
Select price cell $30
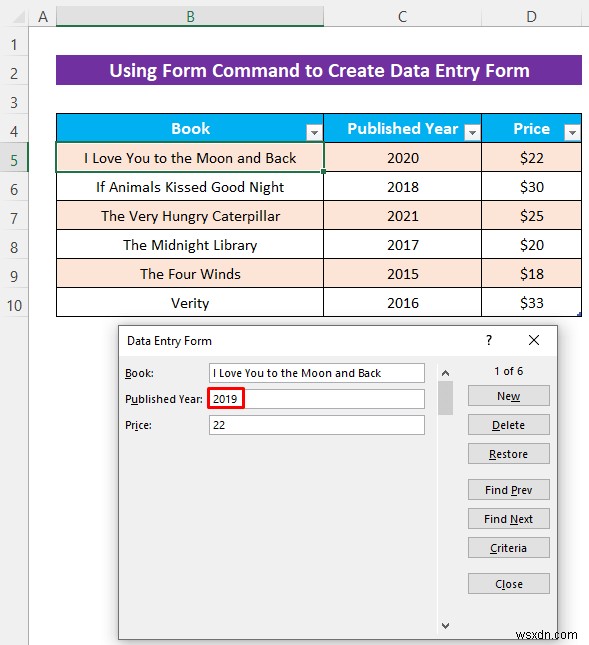point(531,187)
